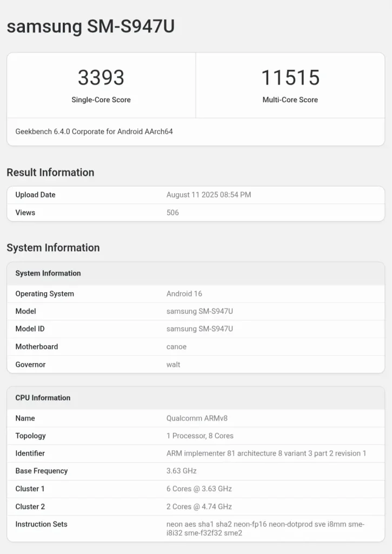Select the 'Qualcomm ARMv8' value
The height and width of the screenshot is (554, 392).
(197, 418)
